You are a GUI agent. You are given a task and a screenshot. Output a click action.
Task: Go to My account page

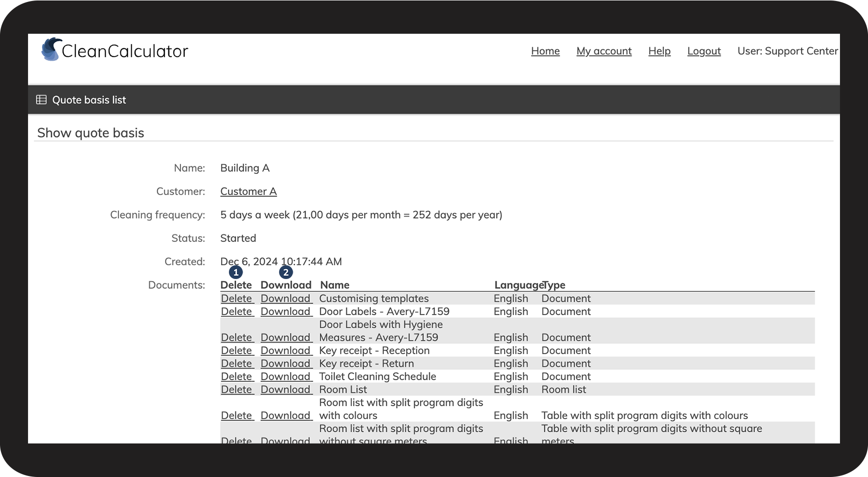[x=604, y=51]
